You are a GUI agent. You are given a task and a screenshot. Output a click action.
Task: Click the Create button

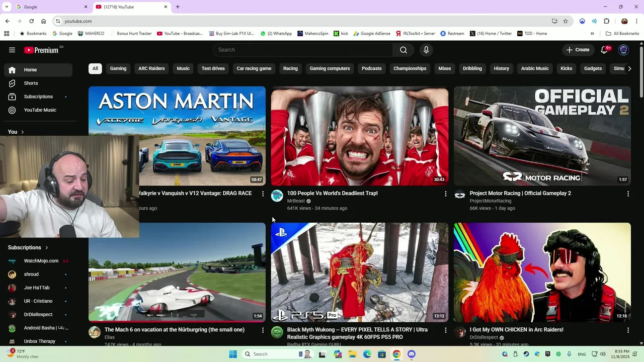tap(578, 50)
